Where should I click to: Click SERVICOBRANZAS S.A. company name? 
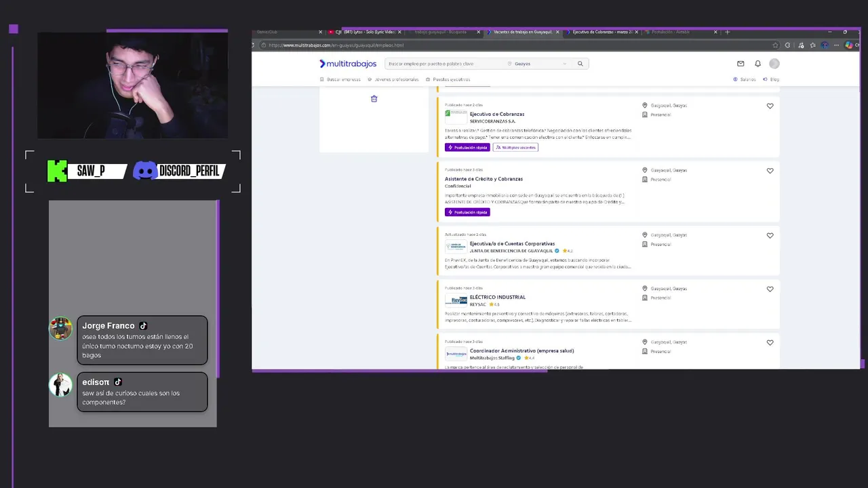492,121
